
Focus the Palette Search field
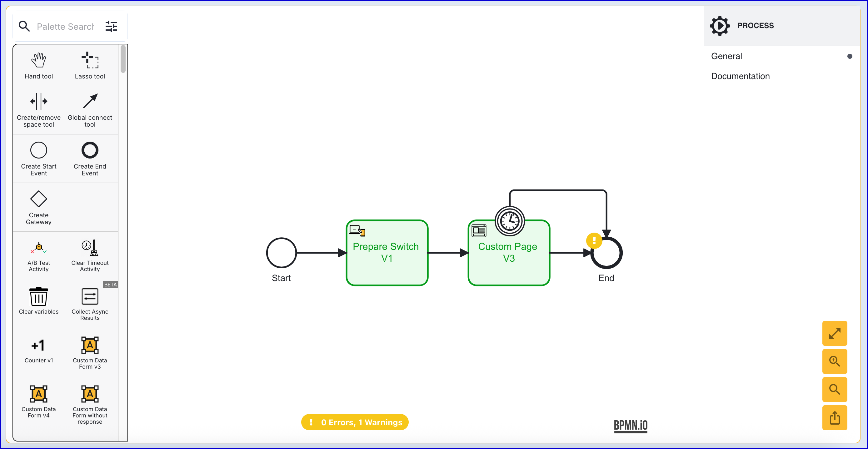pos(65,26)
